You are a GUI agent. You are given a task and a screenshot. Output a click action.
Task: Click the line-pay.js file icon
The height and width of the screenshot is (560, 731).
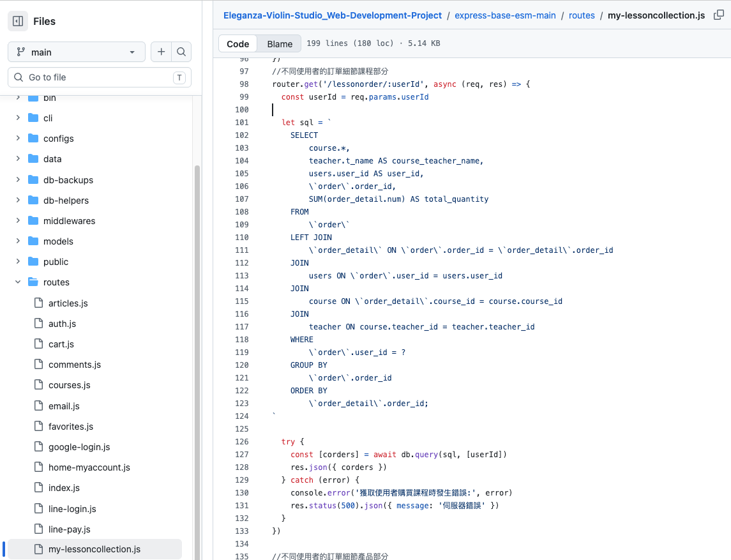click(x=39, y=530)
